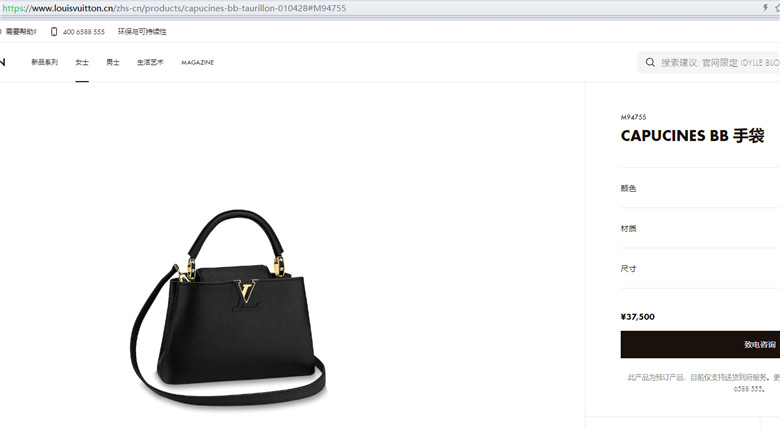Viewport: 780px width, 429px height.
Task: Open the 需要帮助 help link
Action: [x=20, y=32]
